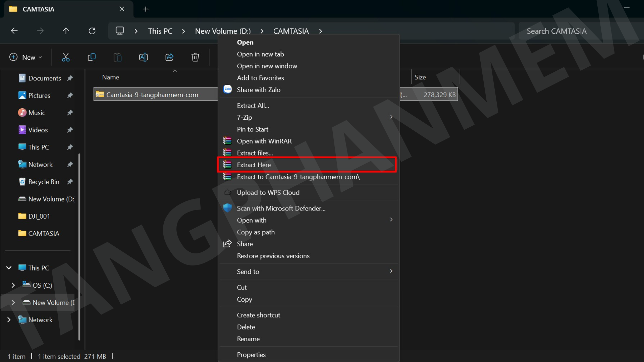This screenshot has width=644, height=362.
Task: Open Videos in the sidebar
Action: point(38,130)
